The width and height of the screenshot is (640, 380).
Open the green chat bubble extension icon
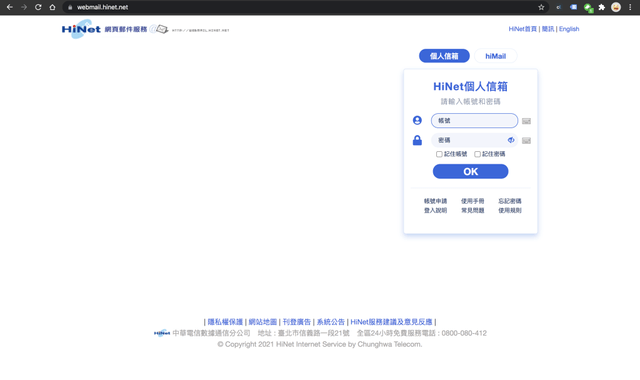point(588,7)
